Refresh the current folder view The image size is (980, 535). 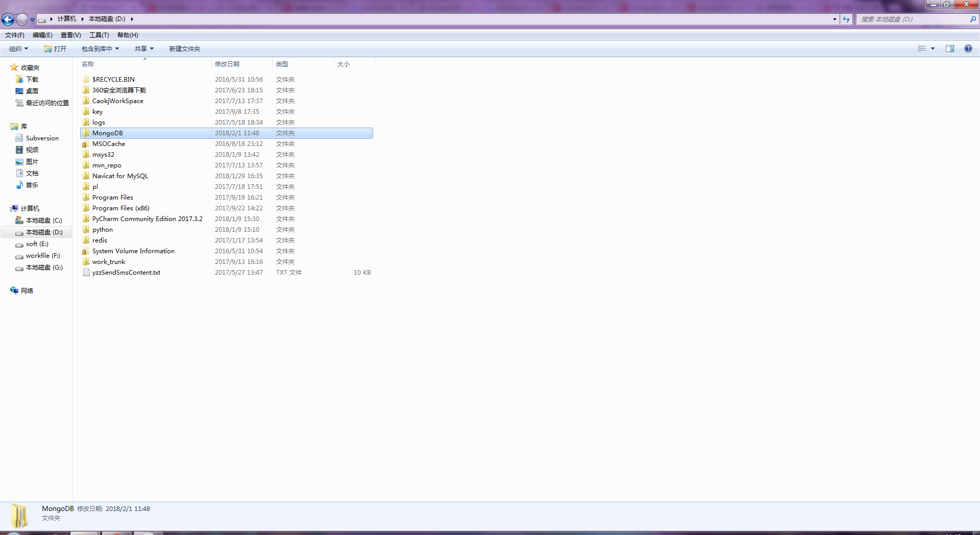tap(846, 19)
